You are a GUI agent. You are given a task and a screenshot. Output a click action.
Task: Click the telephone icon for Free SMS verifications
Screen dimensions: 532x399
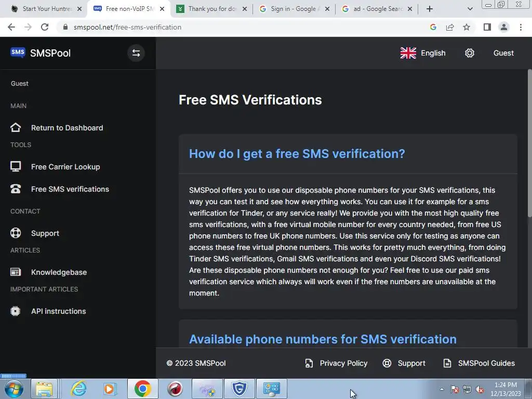pos(16,189)
